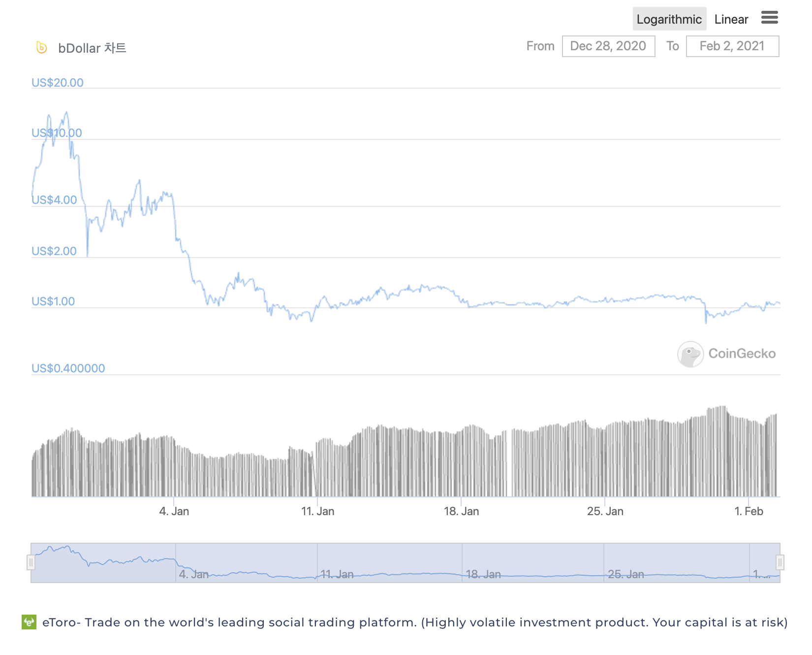The image size is (812, 655).
Task: Click the CoinGecko watermark text
Action: tap(742, 354)
